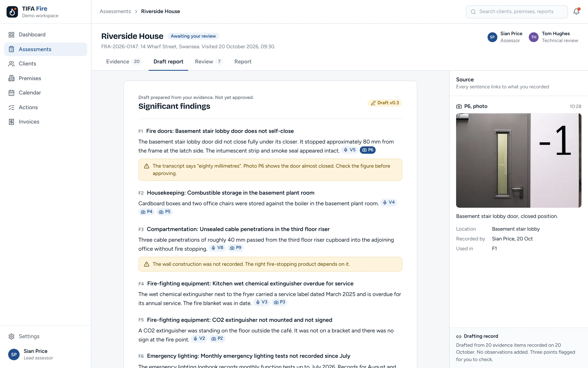The image size is (588, 368).
Task: Open Dashboard in the sidebar
Action: (x=46, y=35)
